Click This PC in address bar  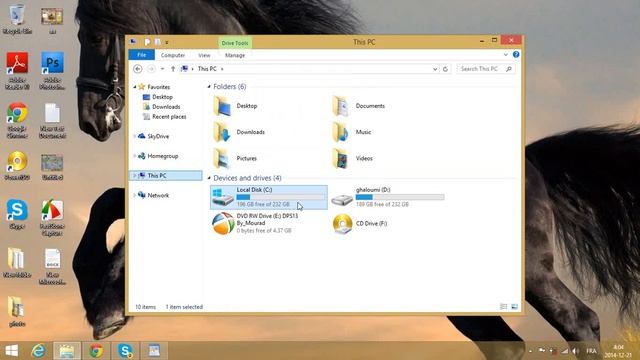click(207, 69)
